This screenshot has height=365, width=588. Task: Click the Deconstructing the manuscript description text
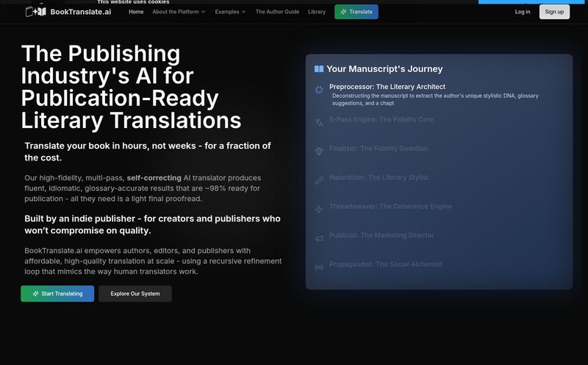point(435,99)
